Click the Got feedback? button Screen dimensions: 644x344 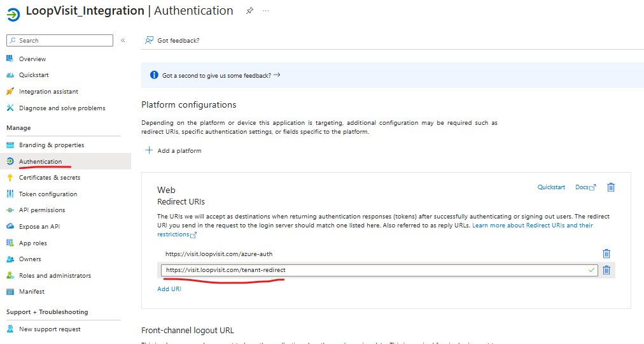pyautogui.click(x=172, y=40)
